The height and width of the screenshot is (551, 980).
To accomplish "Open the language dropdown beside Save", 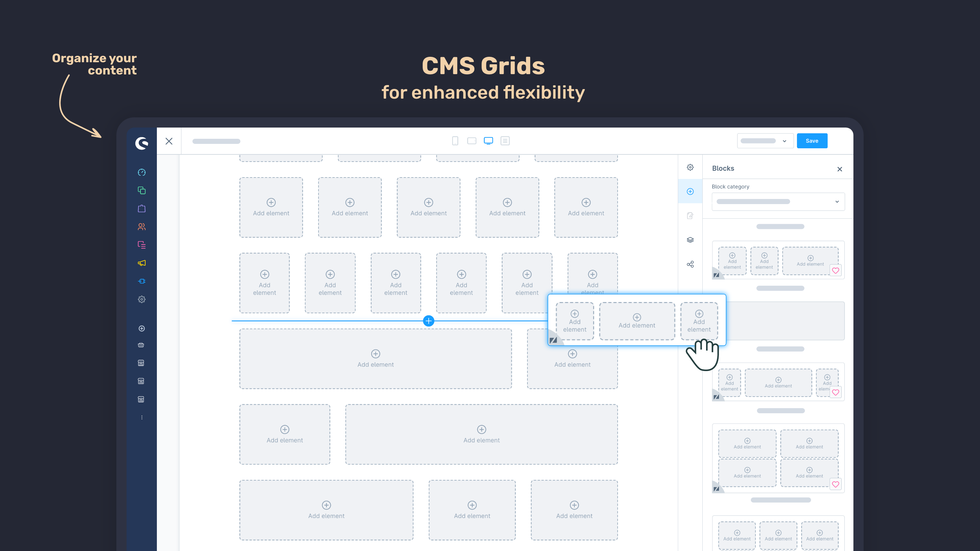I will click(765, 141).
